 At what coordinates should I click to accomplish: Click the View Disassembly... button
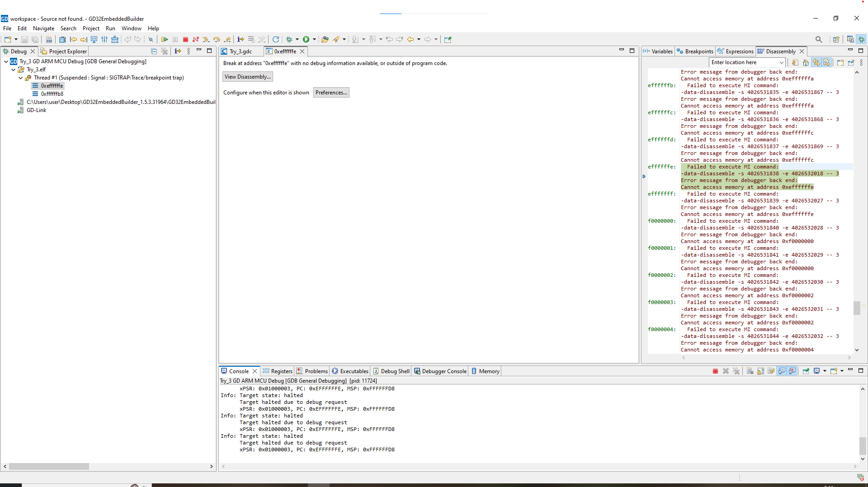(x=248, y=77)
